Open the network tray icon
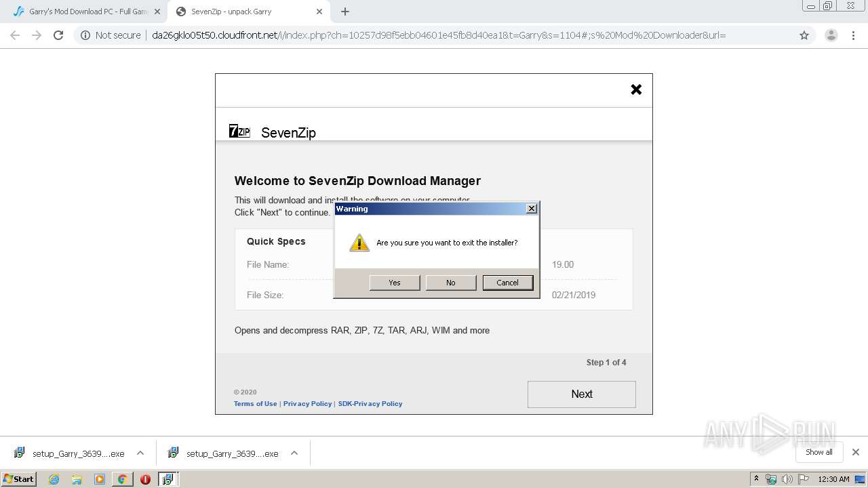Screen dimensions: 868x488 click(x=771, y=479)
